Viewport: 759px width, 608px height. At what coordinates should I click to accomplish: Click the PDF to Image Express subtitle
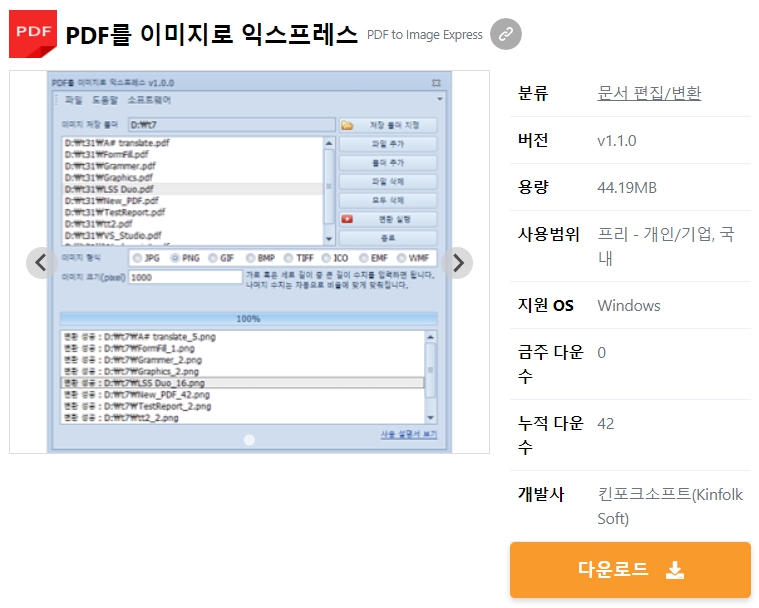click(x=425, y=35)
